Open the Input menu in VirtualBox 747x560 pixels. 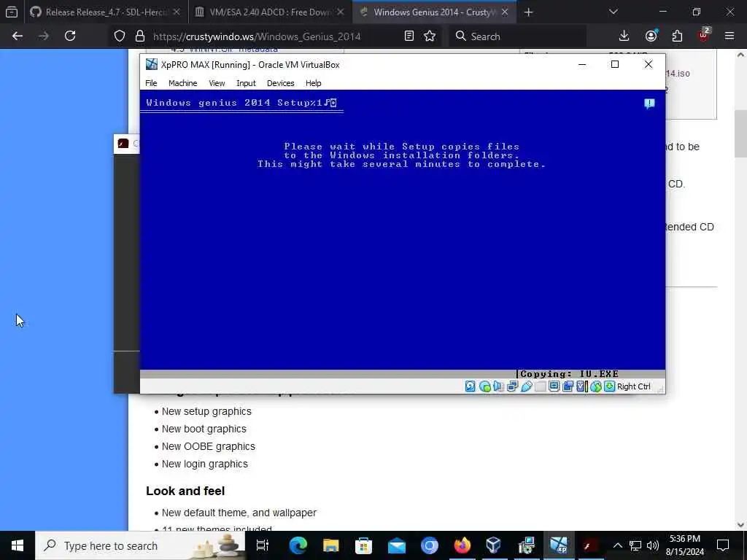pos(246,83)
